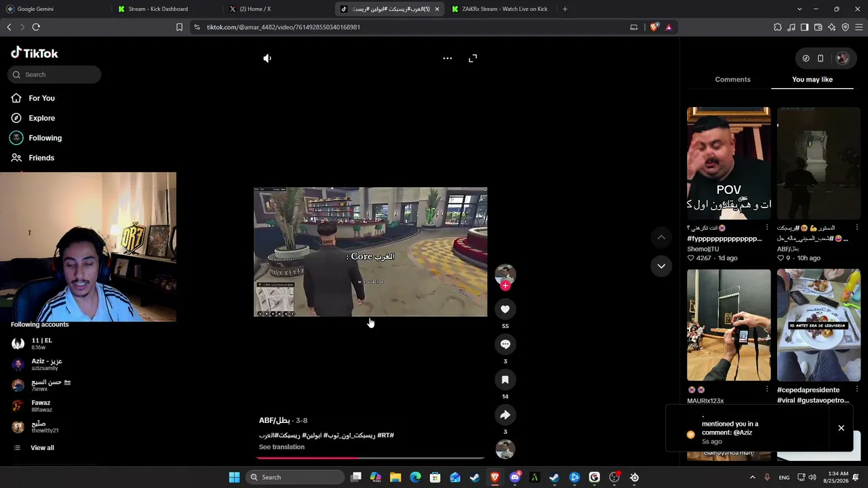Open the Explore page
The width and height of the screenshot is (868, 488).
pos(41,118)
